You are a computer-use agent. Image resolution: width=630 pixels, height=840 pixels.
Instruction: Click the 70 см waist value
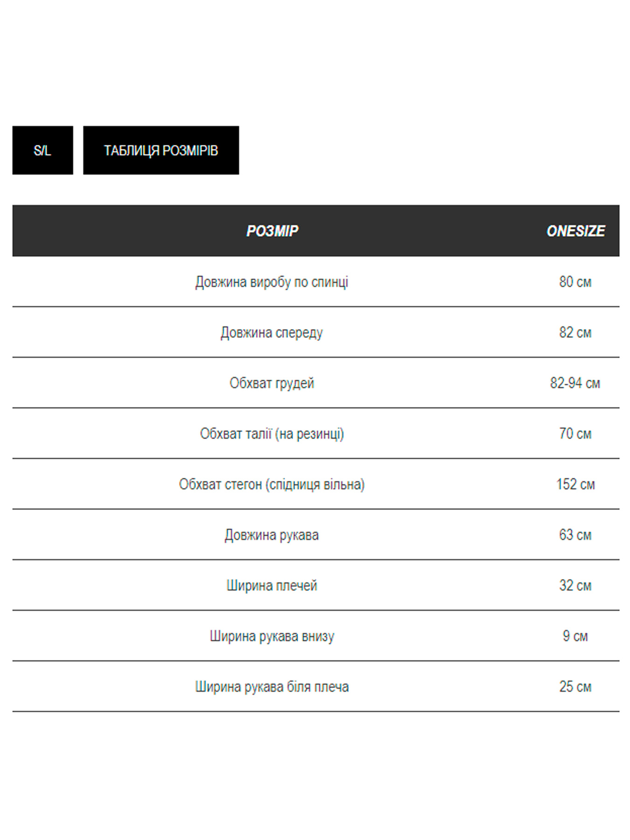click(575, 434)
